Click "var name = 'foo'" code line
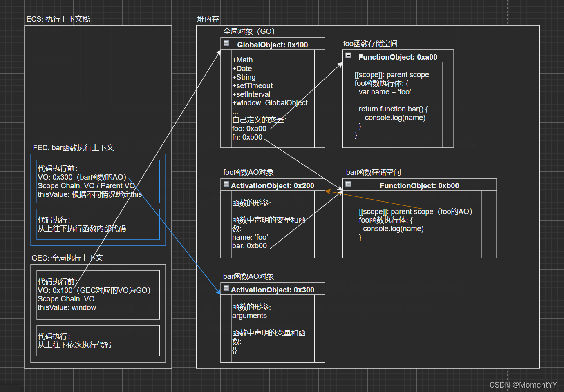Screen dimensions: 564x392 pos(385,92)
